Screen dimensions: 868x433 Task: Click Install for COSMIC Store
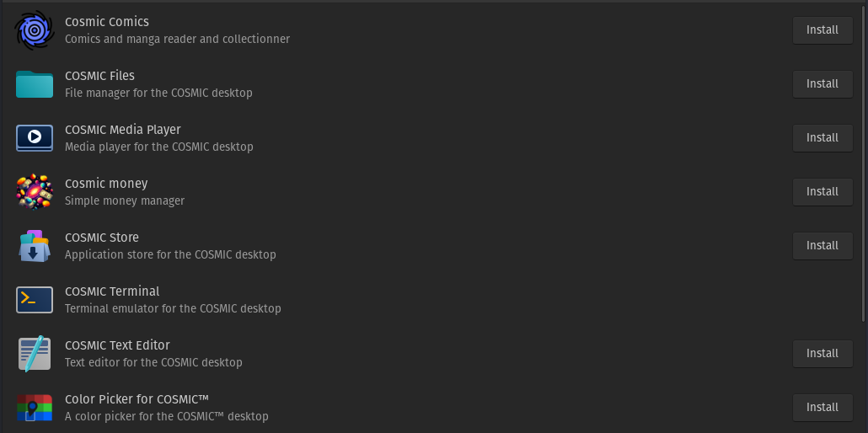click(x=822, y=245)
